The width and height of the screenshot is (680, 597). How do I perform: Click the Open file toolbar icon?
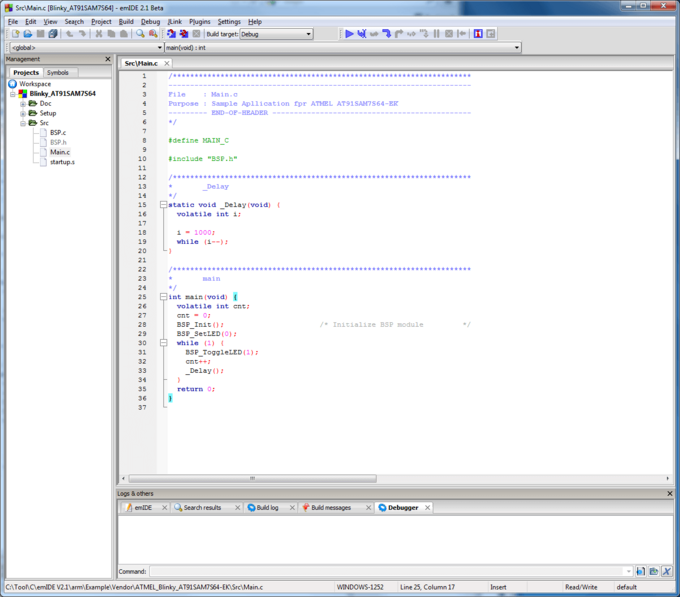point(27,34)
